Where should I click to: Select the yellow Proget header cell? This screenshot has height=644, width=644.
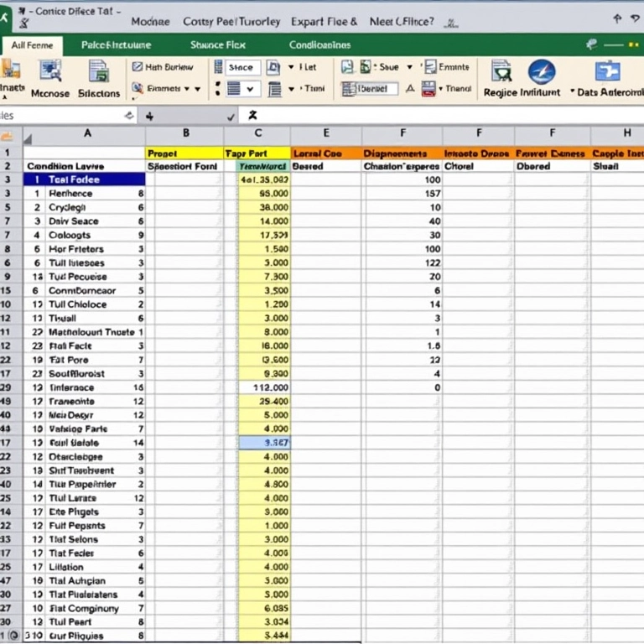pyautogui.click(x=185, y=153)
